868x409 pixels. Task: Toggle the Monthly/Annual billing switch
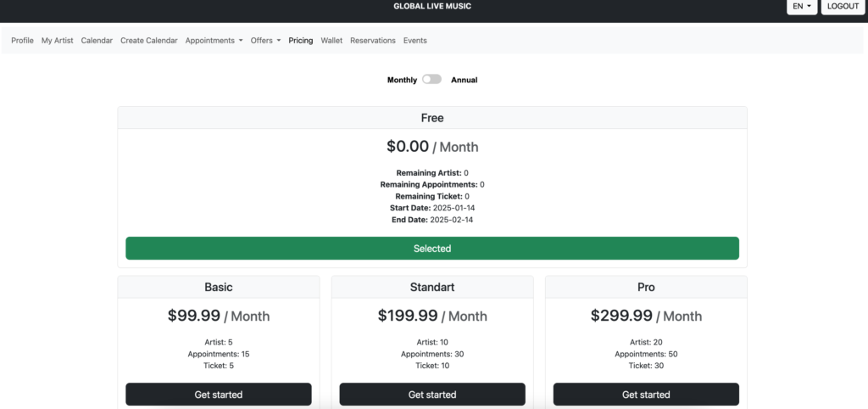(431, 80)
